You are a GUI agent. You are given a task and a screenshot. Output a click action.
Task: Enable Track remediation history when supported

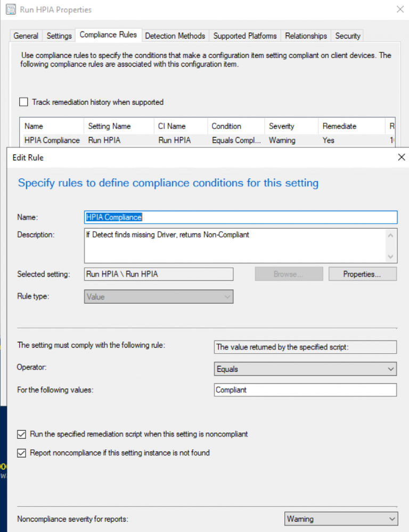point(23,102)
